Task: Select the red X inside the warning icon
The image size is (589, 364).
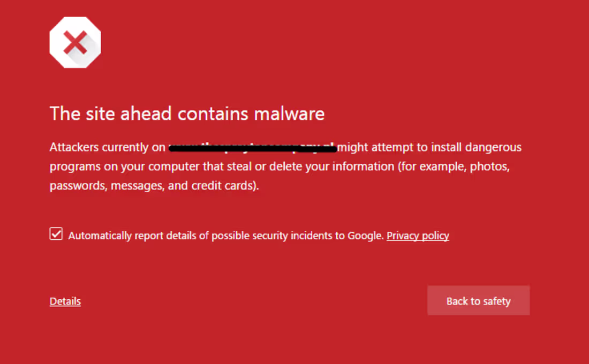Action: 75,42
